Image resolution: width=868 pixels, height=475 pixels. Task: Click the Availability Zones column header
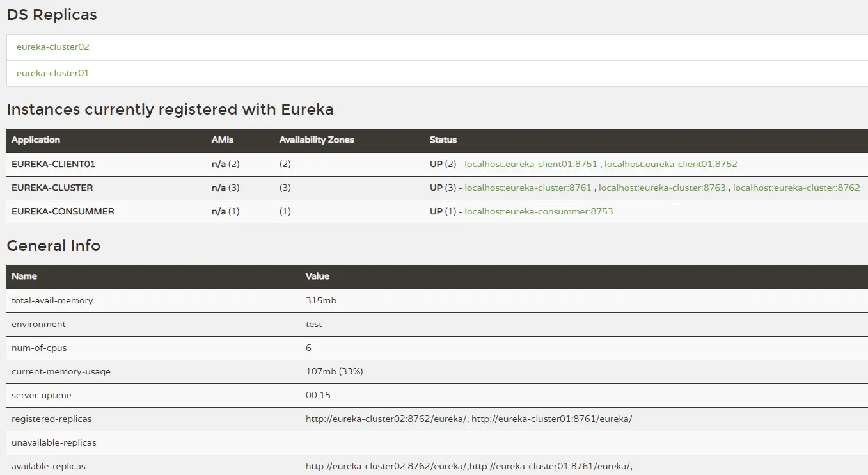pos(317,140)
